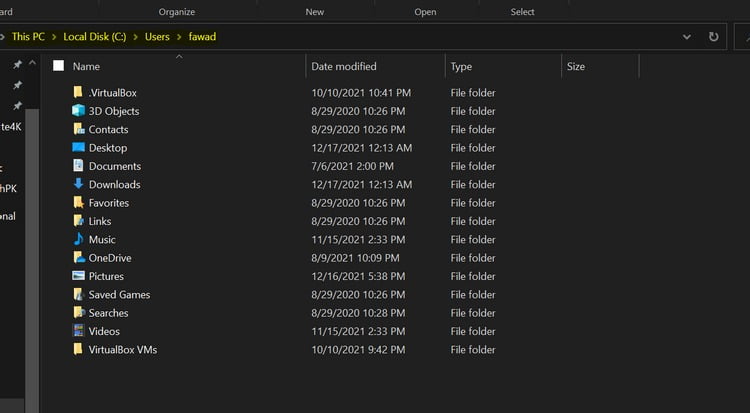Viewport: 750px width, 413px height.
Task: Expand the chevron after This PC
Action: (54, 37)
